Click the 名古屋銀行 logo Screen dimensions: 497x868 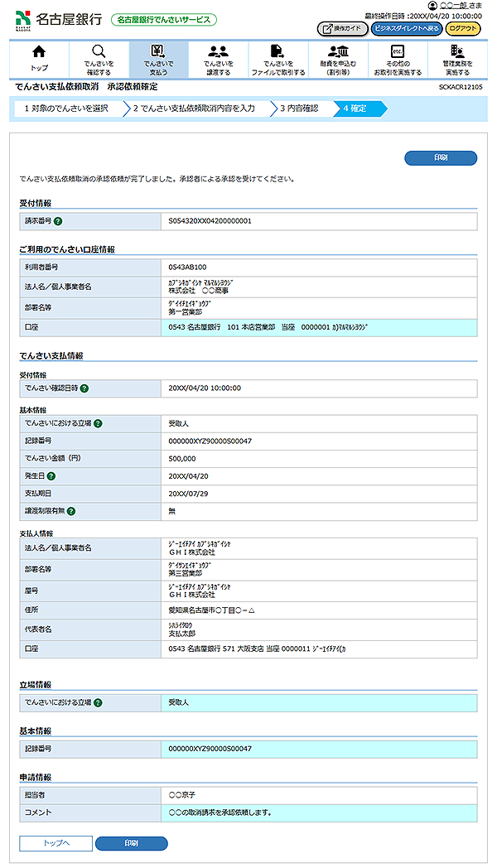point(58,18)
